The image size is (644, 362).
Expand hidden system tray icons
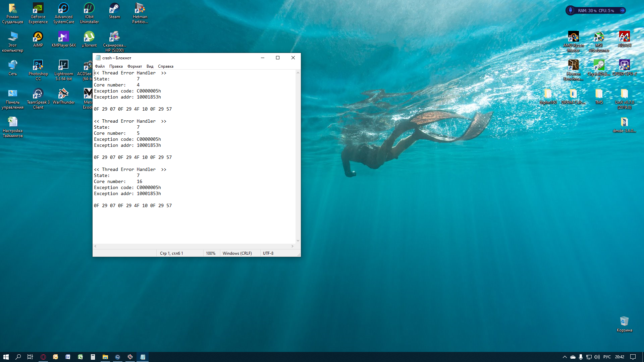pyautogui.click(x=565, y=357)
